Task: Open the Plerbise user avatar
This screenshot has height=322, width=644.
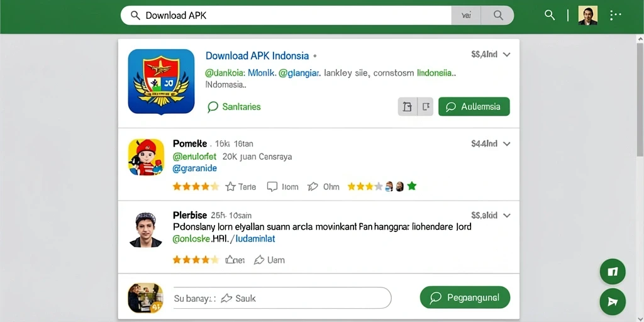Action: click(x=146, y=230)
